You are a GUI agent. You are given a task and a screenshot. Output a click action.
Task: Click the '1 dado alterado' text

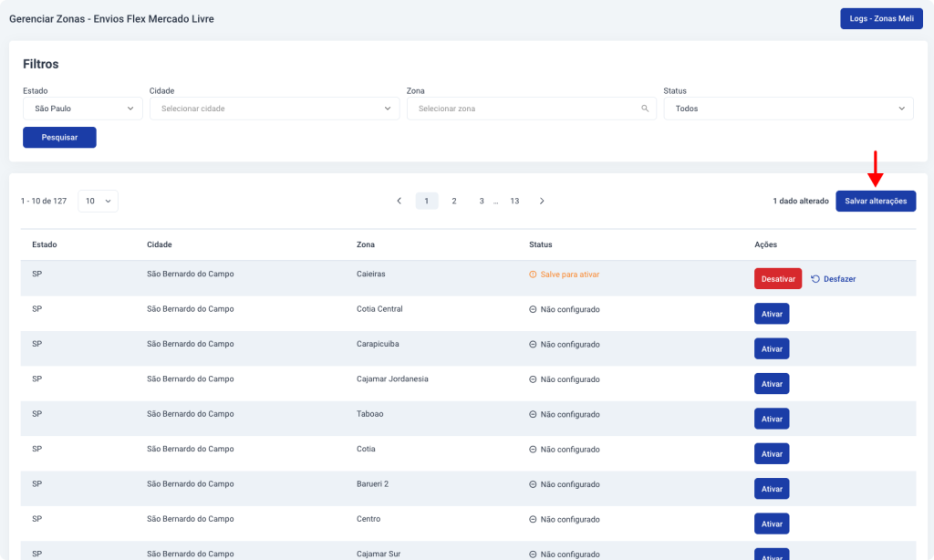pyautogui.click(x=801, y=201)
